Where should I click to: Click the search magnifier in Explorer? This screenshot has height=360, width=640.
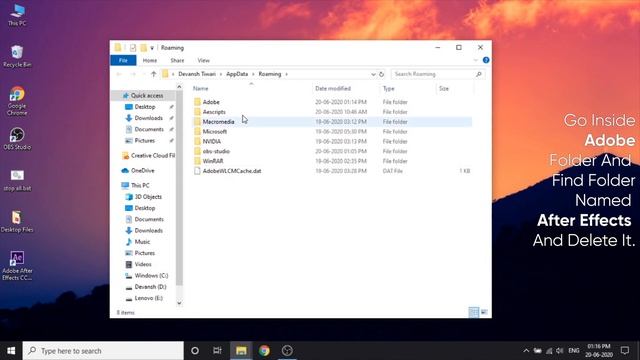click(x=479, y=74)
